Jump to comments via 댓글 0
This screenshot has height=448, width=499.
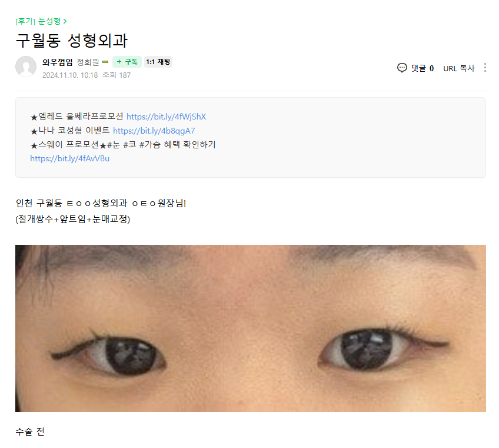point(422,68)
